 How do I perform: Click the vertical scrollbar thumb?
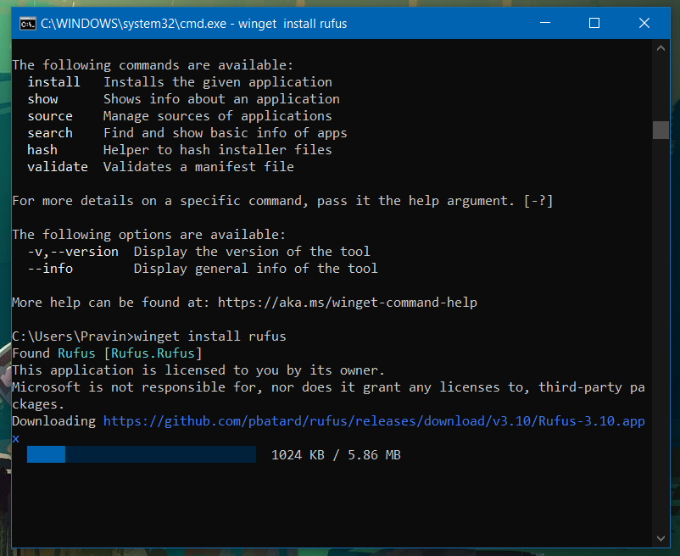[660, 130]
